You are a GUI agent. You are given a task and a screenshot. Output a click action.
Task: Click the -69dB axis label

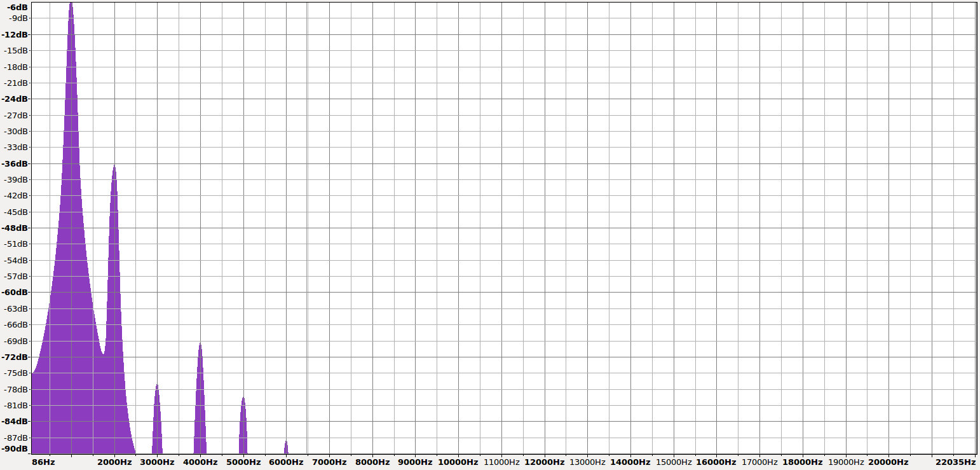click(16, 341)
